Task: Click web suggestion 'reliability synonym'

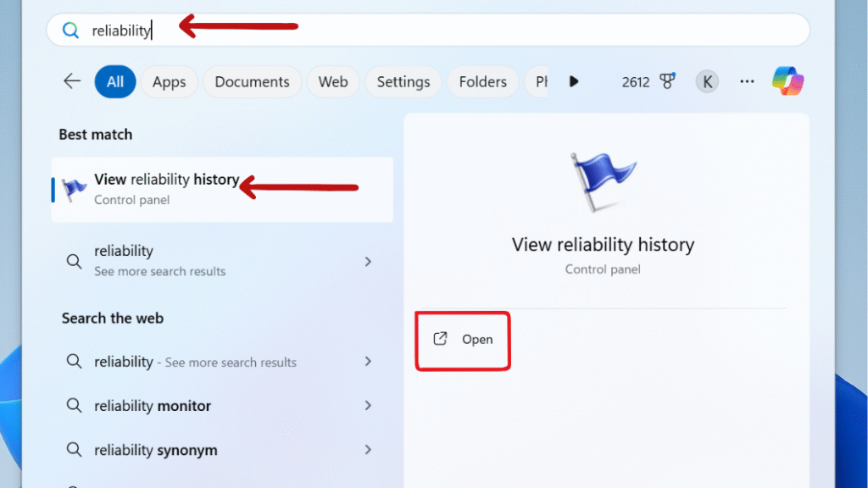Action: (223, 450)
